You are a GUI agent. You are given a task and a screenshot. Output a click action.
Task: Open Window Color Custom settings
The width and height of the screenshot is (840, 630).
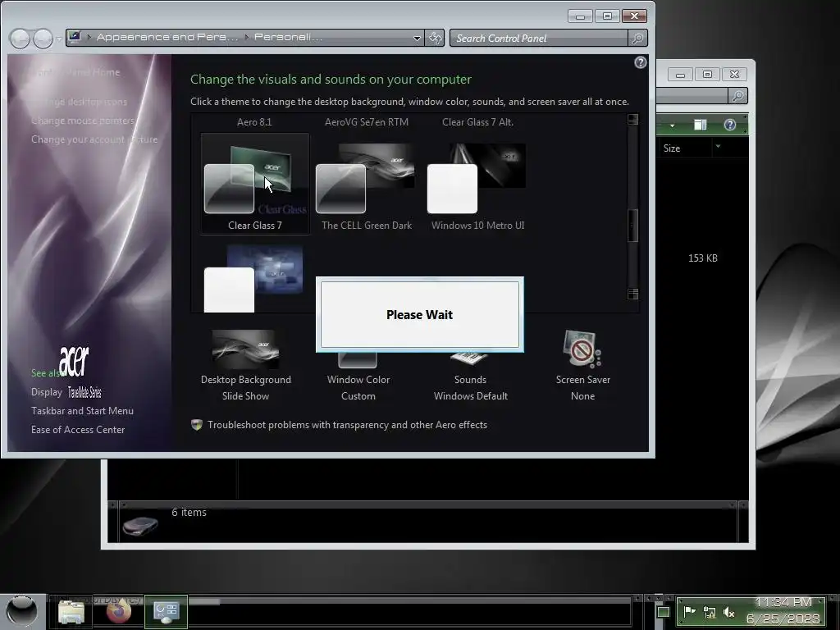(358, 375)
